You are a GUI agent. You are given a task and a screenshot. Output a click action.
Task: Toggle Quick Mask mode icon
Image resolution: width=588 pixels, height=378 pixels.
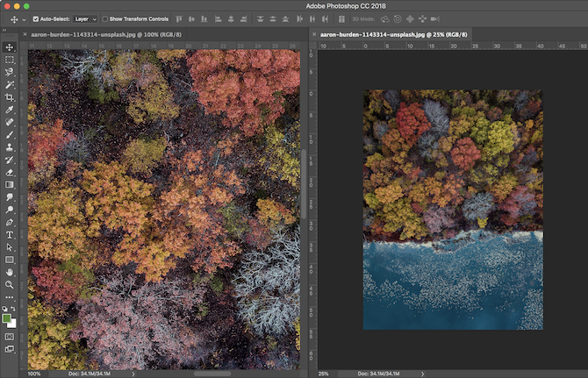[10, 336]
